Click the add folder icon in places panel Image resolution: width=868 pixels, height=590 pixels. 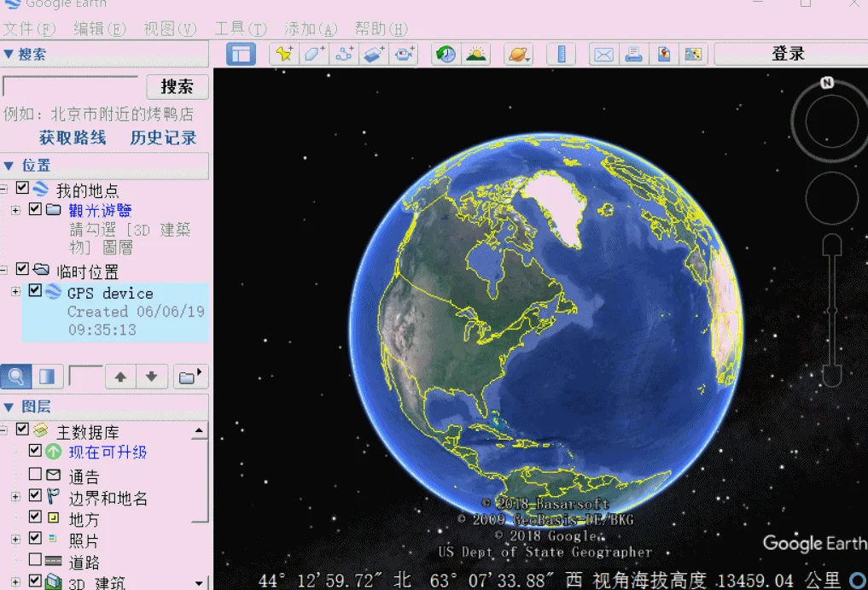click(x=189, y=377)
